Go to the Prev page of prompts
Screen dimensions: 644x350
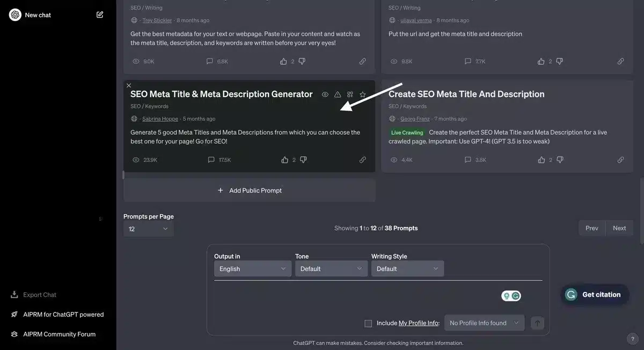[592, 228]
